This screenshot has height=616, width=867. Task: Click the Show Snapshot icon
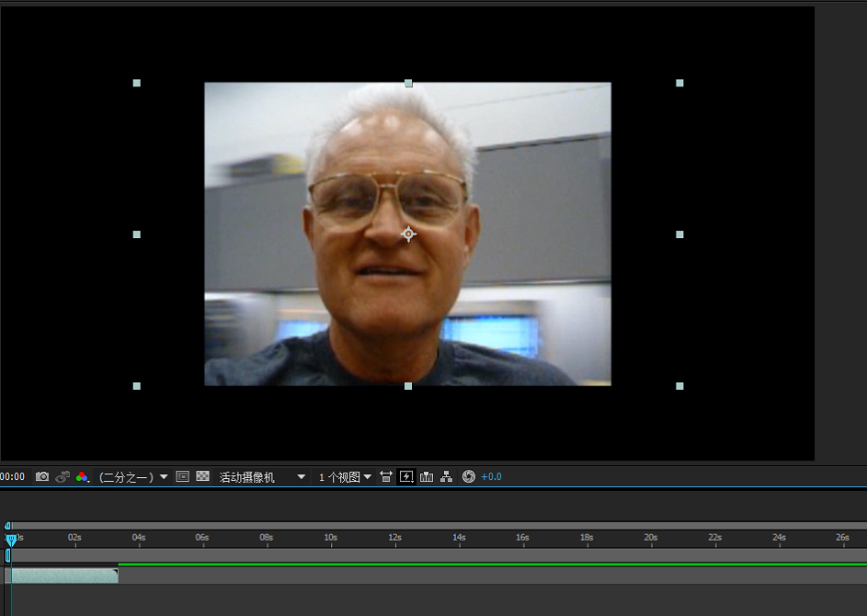pyautogui.click(x=63, y=476)
